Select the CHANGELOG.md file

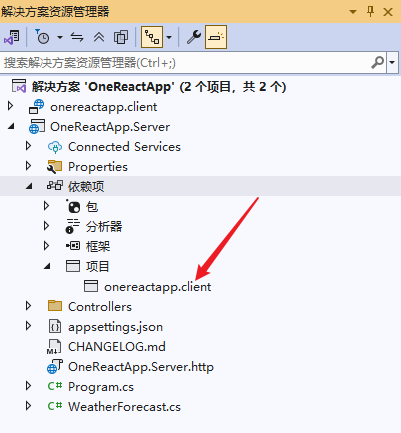pyautogui.click(x=117, y=347)
